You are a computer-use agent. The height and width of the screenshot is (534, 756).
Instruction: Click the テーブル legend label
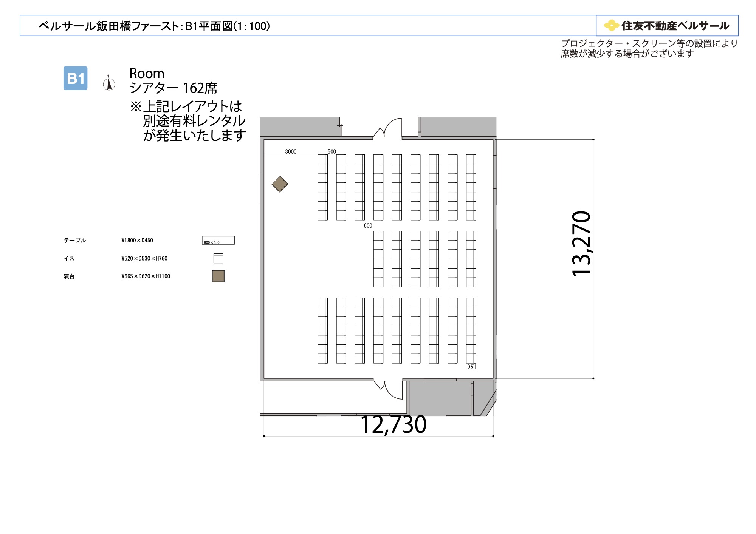tap(75, 240)
